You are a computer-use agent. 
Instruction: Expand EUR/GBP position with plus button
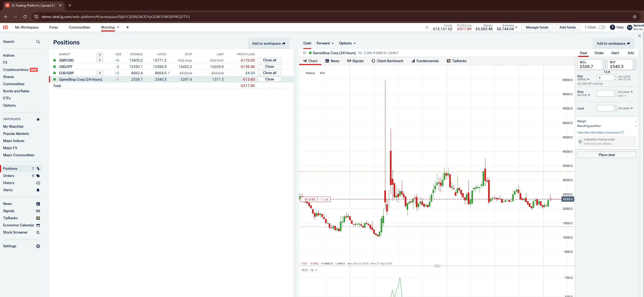pyautogui.click(x=100, y=73)
